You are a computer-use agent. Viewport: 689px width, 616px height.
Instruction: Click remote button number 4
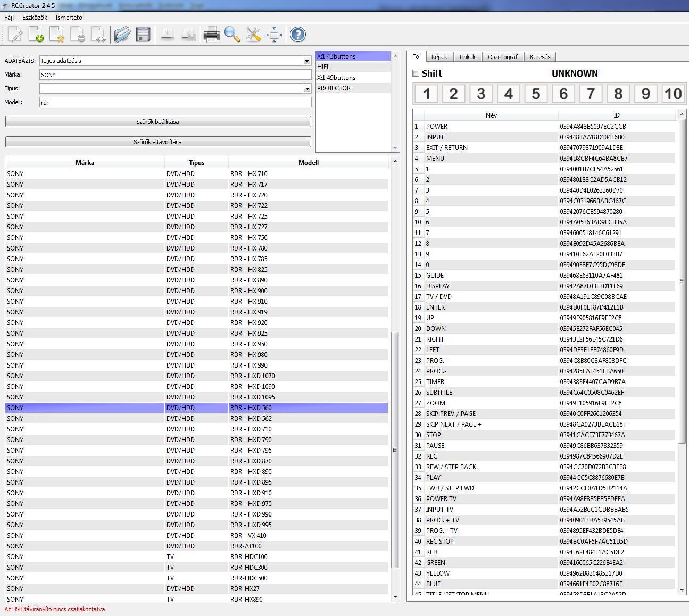(509, 94)
